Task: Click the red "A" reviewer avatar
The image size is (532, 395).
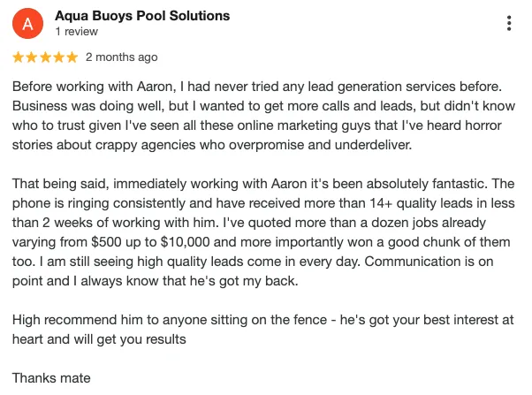Action: tap(27, 23)
